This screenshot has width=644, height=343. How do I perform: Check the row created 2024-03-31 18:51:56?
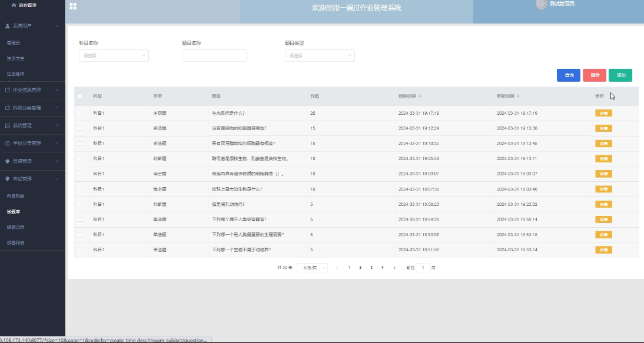click(79, 249)
